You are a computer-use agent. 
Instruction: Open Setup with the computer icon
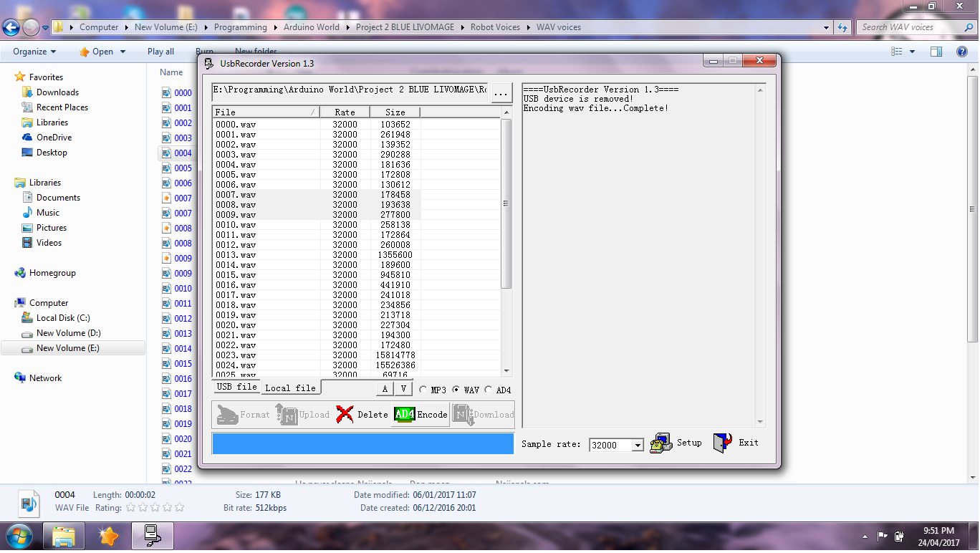pyautogui.click(x=660, y=442)
